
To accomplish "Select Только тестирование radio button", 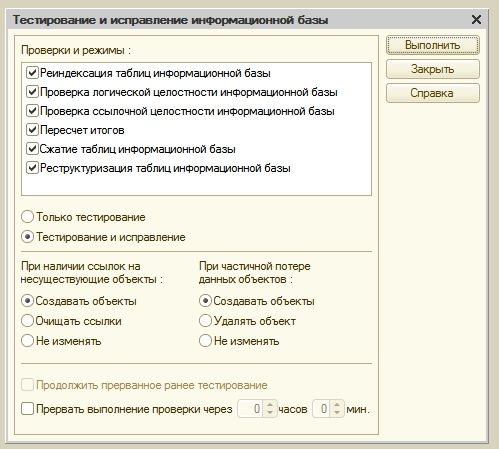I will pos(27,217).
